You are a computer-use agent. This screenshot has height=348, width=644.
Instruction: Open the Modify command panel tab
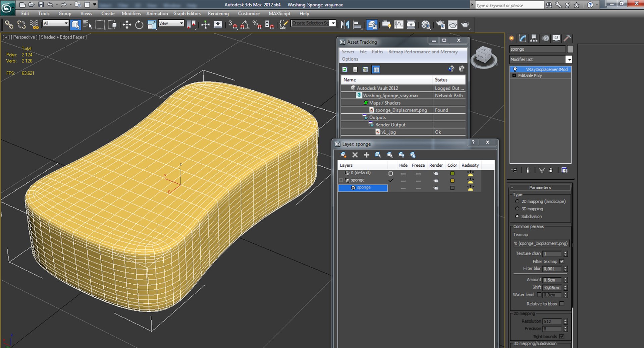click(523, 38)
